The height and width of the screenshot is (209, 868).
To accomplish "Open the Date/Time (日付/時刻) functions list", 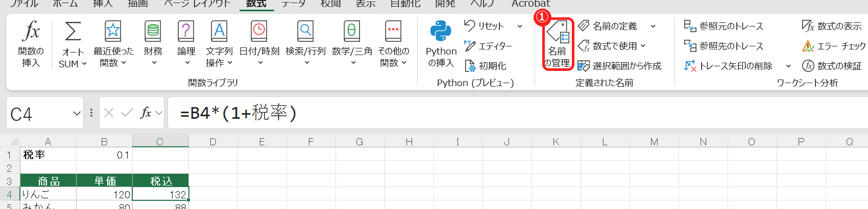I will (259, 44).
